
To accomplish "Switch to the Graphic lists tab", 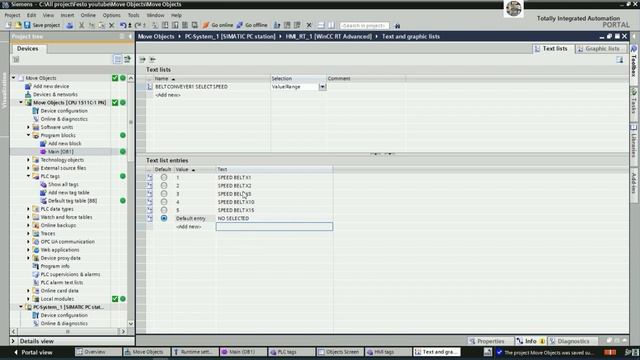I will pyautogui.click(x=599, y=49).
